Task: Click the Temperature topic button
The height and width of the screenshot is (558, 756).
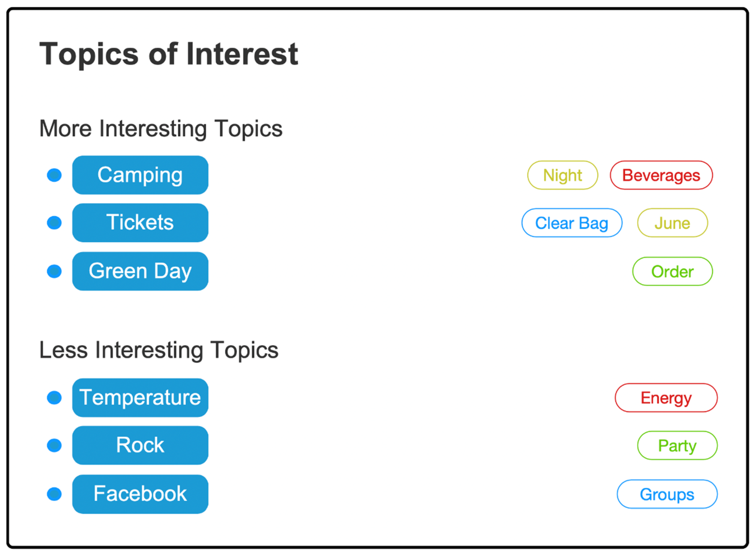Action: pos(140,398)
